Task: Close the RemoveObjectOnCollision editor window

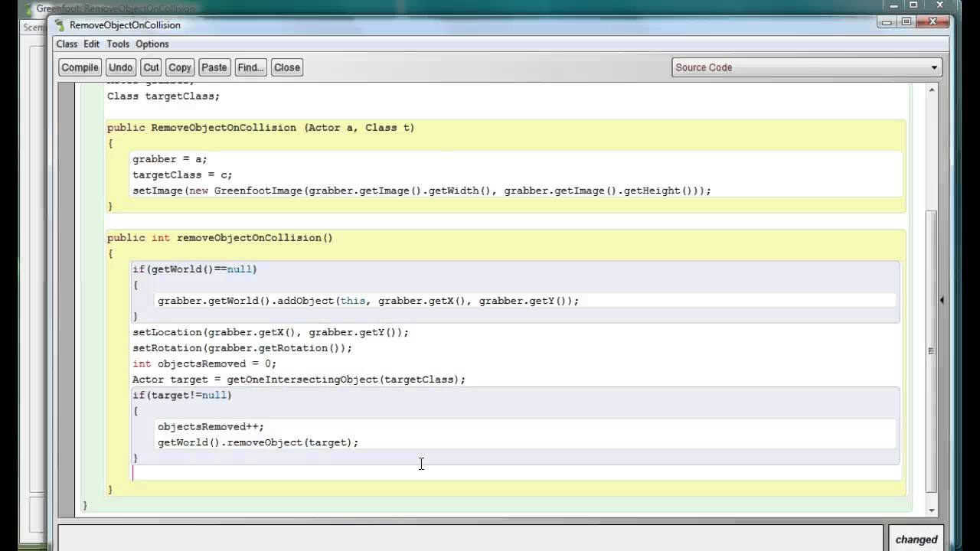Action: coord(933,22)
